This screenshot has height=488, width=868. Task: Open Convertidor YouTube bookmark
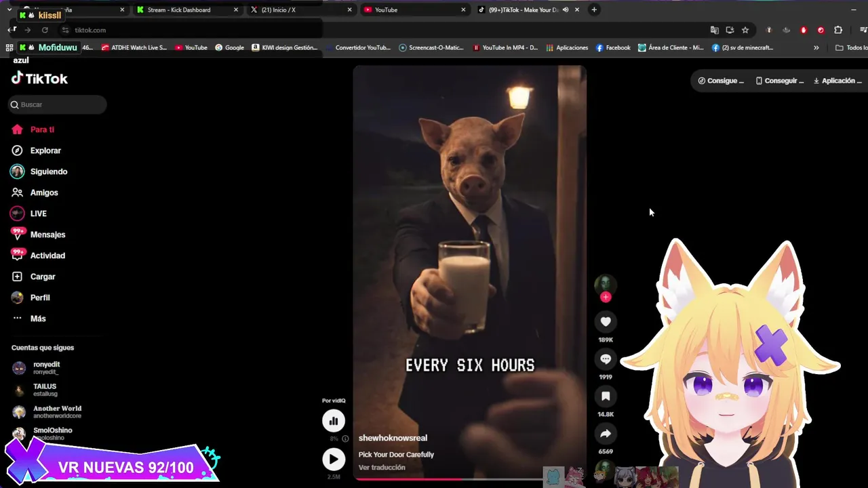coord(357,48)
